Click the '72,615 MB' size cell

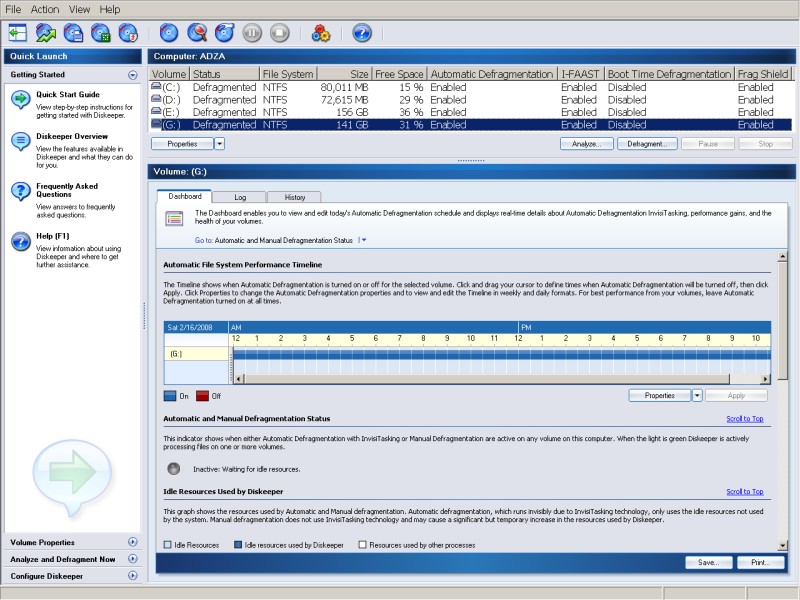point(344,99)
